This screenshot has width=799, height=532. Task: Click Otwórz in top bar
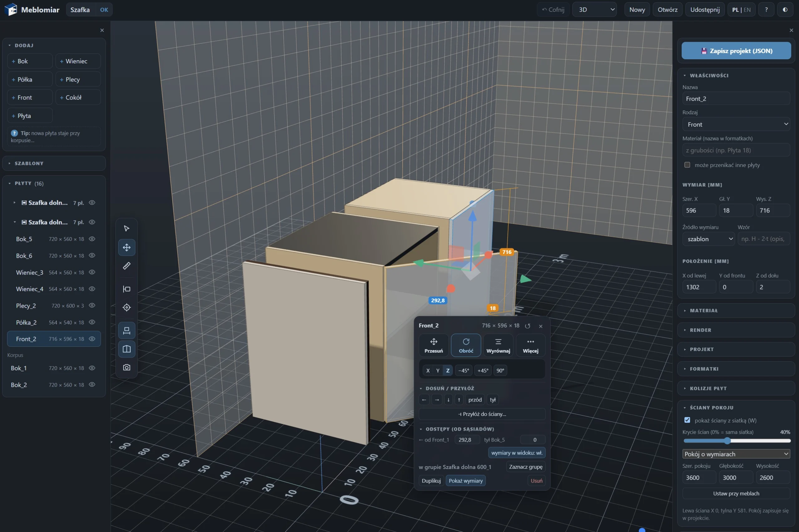[667, 9]
